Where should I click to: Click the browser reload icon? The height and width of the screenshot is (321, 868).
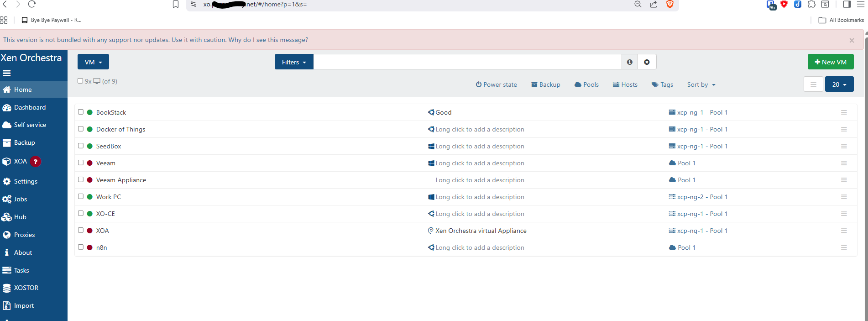(x=32, y=4)
